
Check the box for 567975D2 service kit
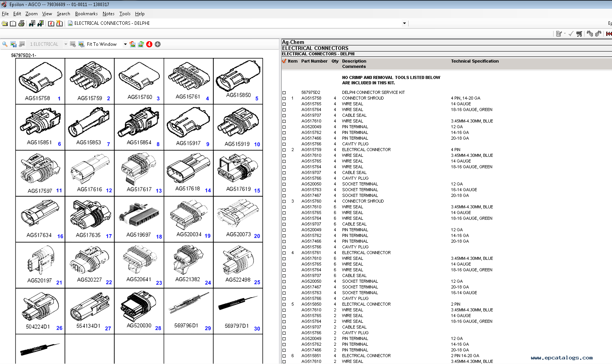(x=284, y=93)
